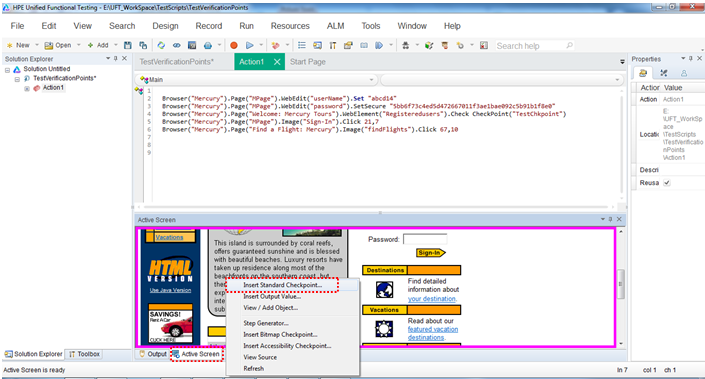Collapse the Solution Untitled tree node
Viewport: 705px width, 379px height.
7,70
